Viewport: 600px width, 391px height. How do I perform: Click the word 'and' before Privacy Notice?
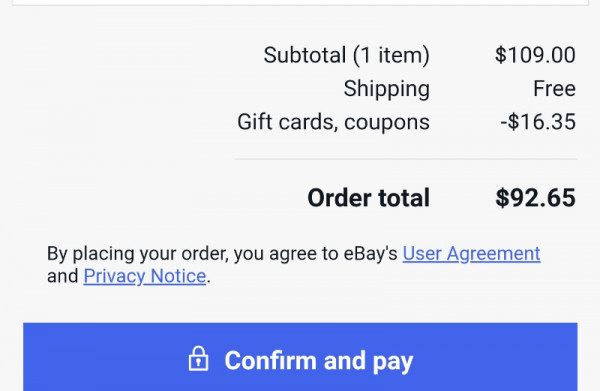pos(62,276)
